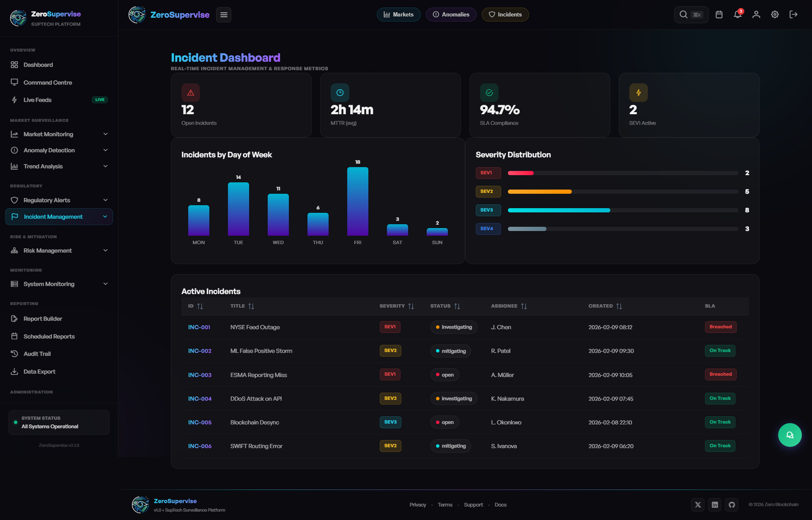812x520 pixels.
Task: Click the TUE bar in chart
Action: [x=239, y=209]
